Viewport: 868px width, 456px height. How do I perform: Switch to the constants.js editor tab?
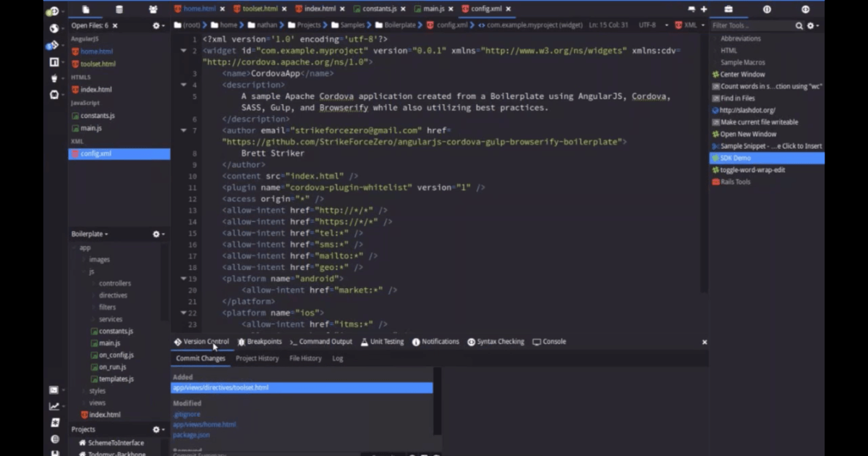379,9
